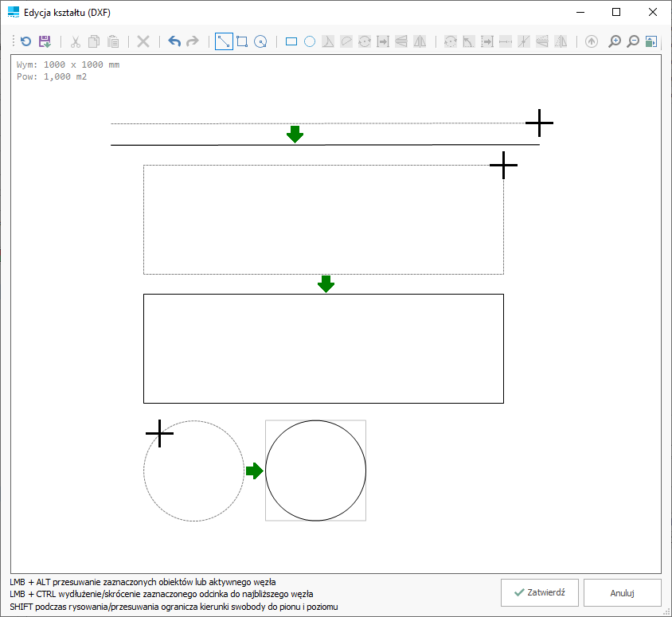The height and width of the screenshot is (617, 672).
Task: Click the grayed circled up-arrow icon
Action: [x=592, y=41]
